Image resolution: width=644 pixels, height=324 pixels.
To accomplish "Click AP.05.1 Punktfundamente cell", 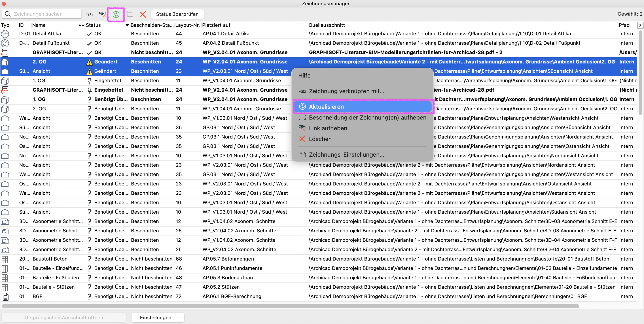I will (233, 268).
